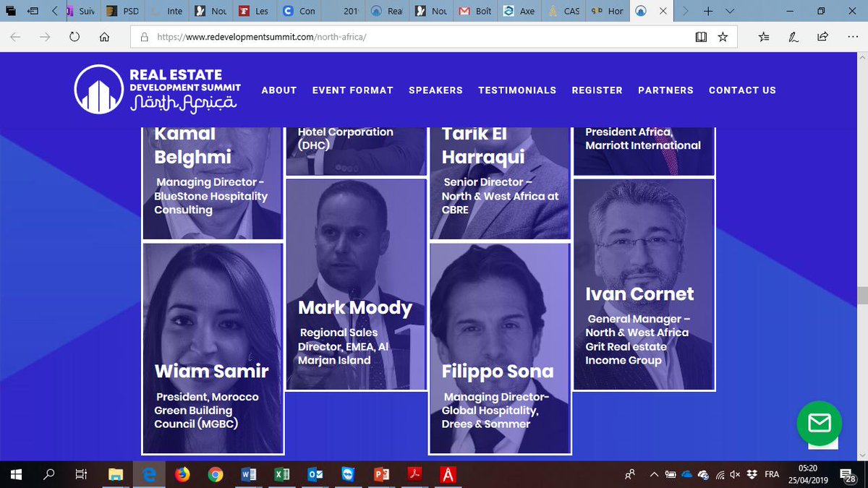Show hidden system tray icons
Viewport: 868px width, 488px height.
click(655, 474)
